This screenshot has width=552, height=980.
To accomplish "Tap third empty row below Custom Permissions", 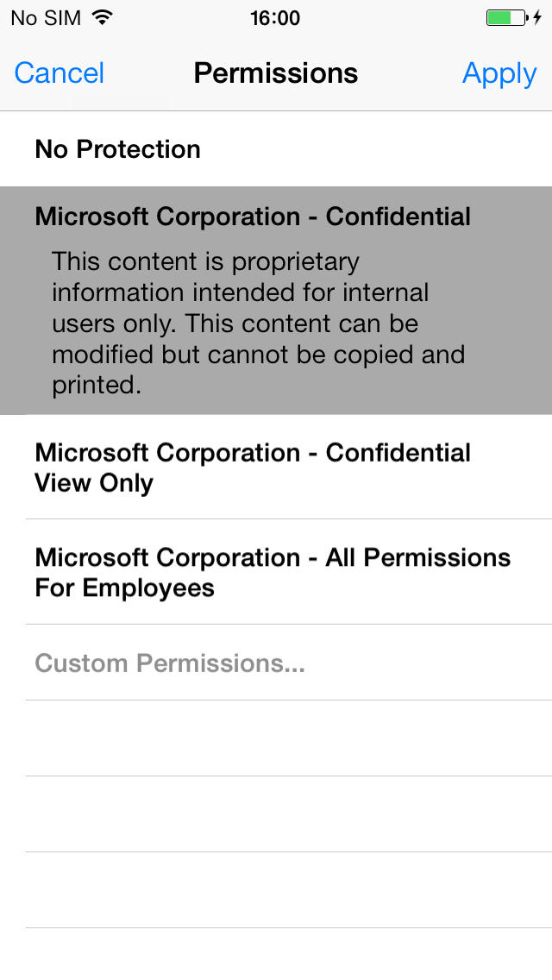I will [x=276, y=890].
